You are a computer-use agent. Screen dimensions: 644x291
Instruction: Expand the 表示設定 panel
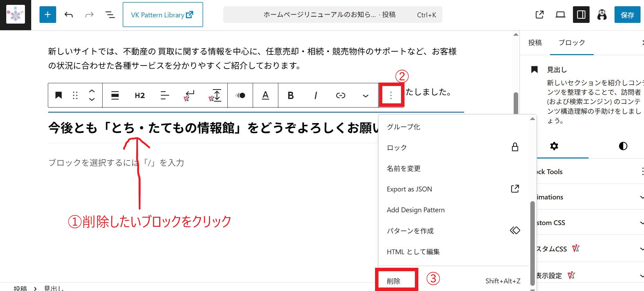pos(589,275)
